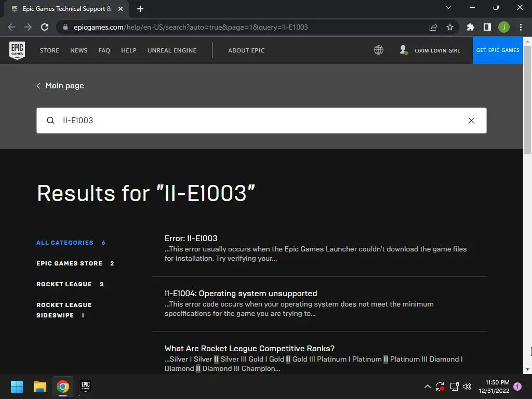Image resolution: width=532 pixels, height=399 pixels.
Task: Show hidden tray icons chevron
Action: click(428, 387)
